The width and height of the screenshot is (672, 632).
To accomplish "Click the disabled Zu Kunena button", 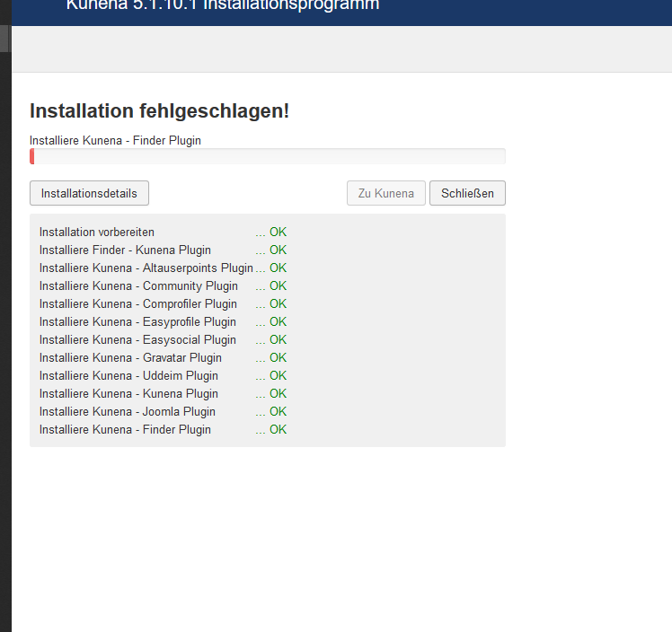I will tap(385, 193).
